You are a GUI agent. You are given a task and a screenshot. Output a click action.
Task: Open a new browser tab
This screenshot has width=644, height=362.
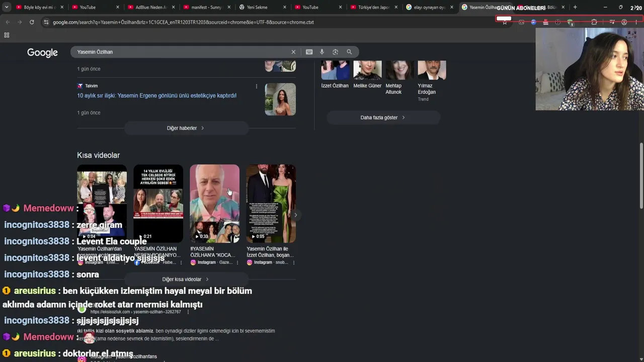[575, 7]
